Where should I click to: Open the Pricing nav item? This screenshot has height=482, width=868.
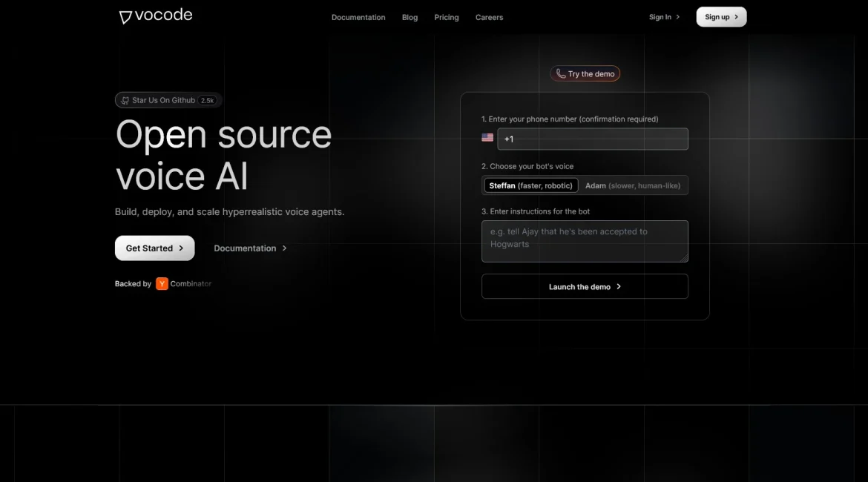(x=446, y=17)
